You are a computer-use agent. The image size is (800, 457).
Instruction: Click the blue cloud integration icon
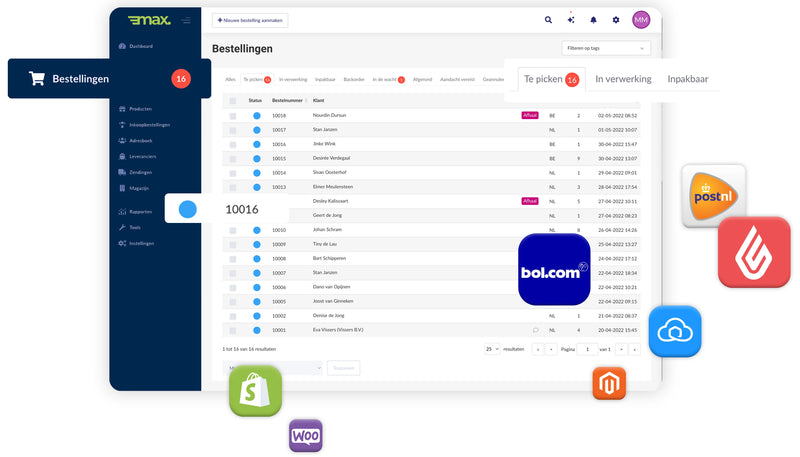(x=675, y=332)
